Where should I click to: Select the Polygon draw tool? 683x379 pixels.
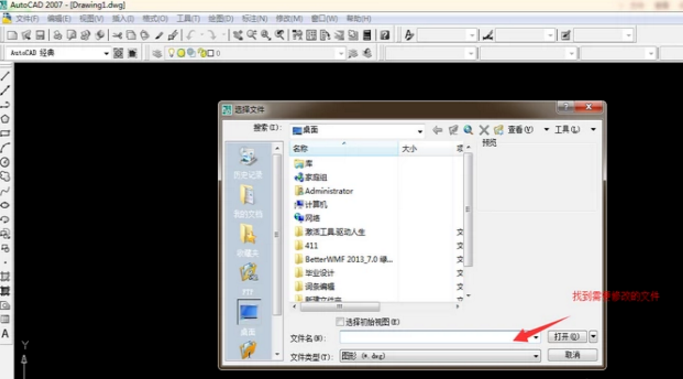(5, 119)
